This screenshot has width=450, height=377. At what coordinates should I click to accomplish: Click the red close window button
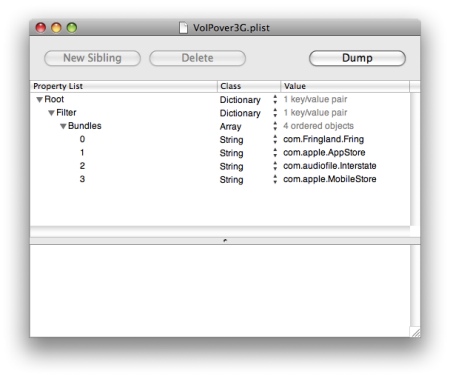coord(41,28)
